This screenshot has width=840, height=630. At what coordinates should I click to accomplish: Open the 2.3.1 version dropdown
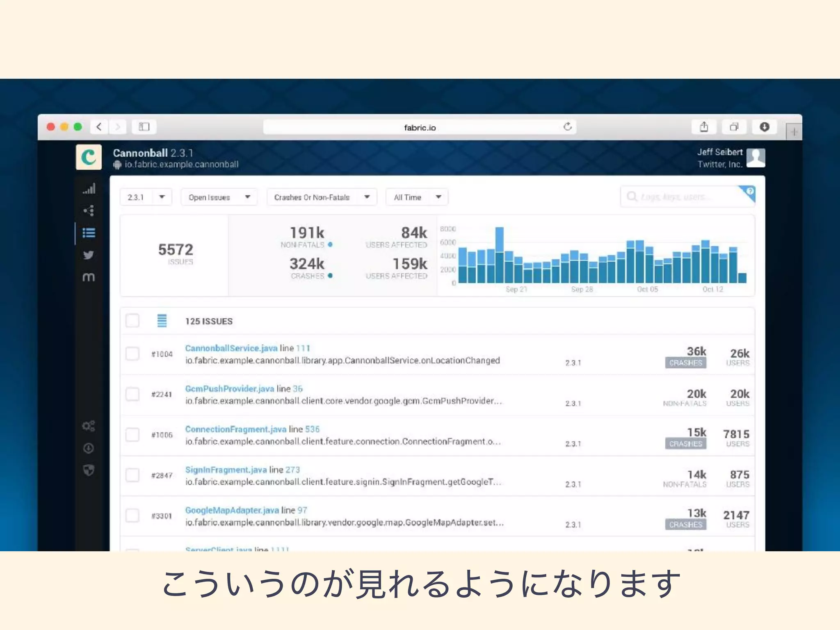[x=146, y=197]
